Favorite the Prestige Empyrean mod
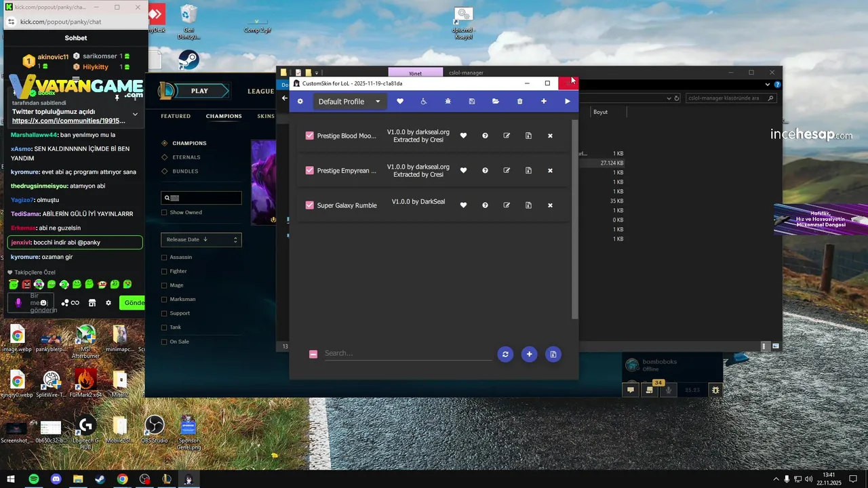This screenshot has height=488, width=868. click(x=464, y=170)
